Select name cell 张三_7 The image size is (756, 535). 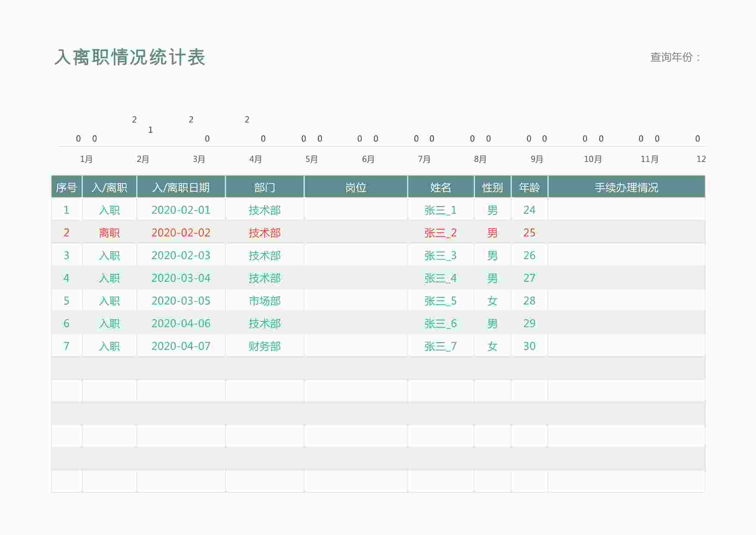(440, 346)
